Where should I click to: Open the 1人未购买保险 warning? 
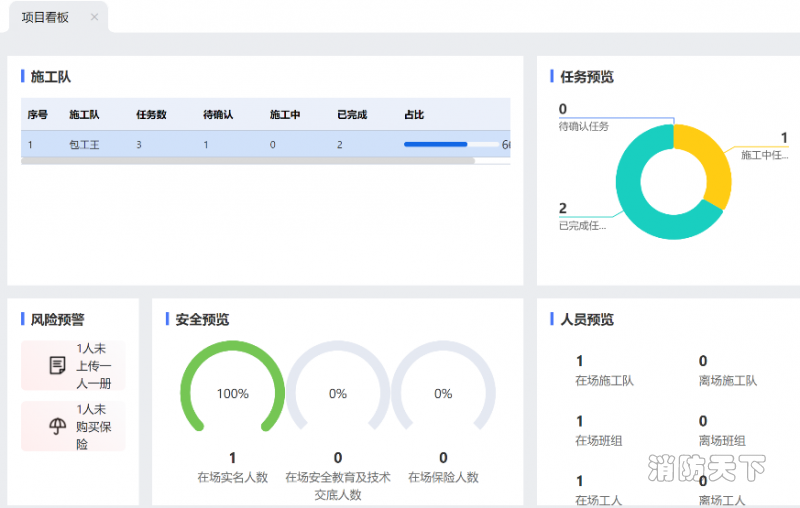tap(93, 427)
